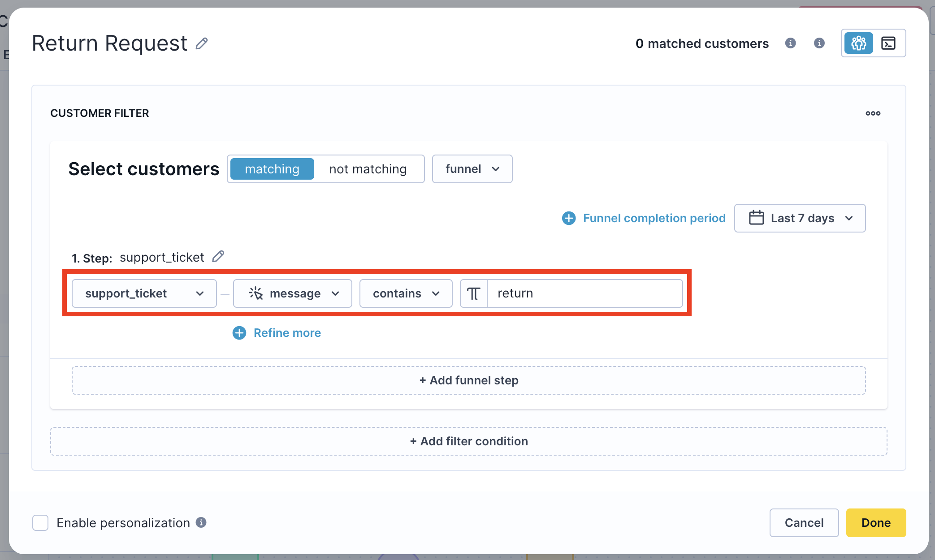Open the support_ticket event dropdown
The height and width of the screenshot is (560, 935).
[x=144, y=293]
